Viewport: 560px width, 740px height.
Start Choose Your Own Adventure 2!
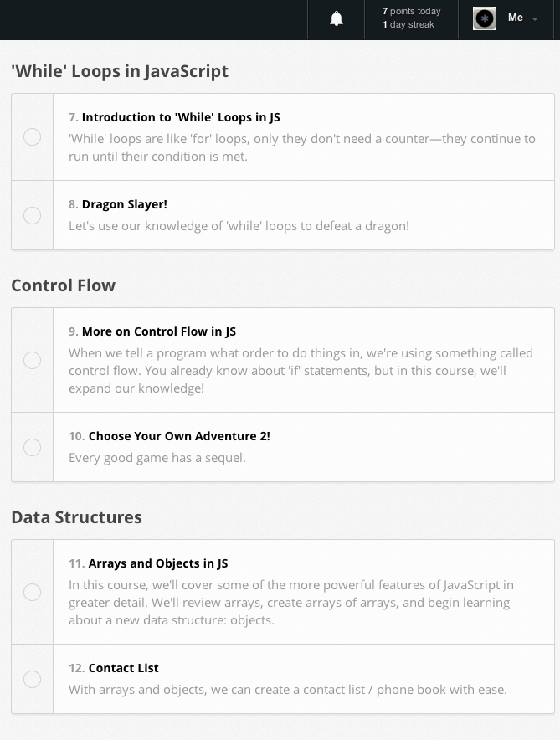(179, 436)
